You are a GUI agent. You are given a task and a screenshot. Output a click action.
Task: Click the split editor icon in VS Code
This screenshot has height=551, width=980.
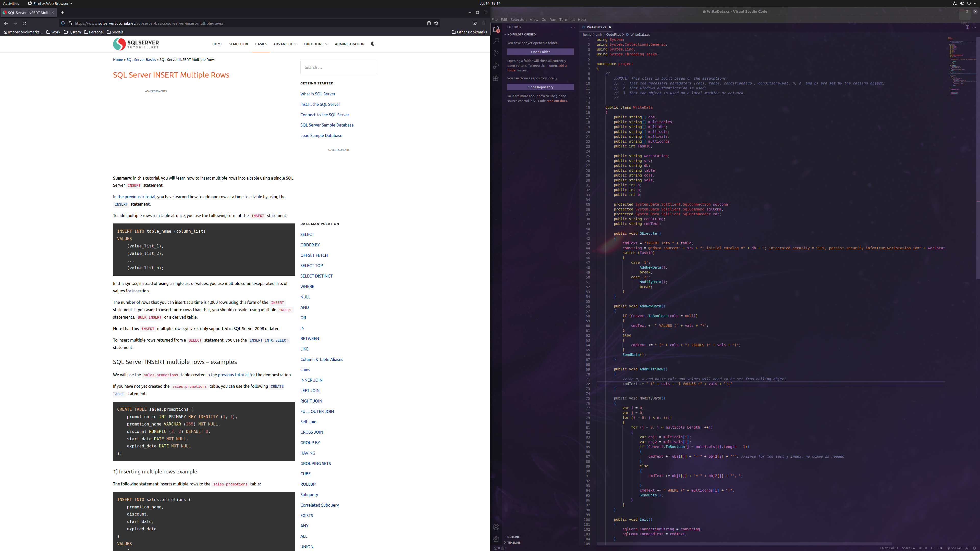(967, 27)
